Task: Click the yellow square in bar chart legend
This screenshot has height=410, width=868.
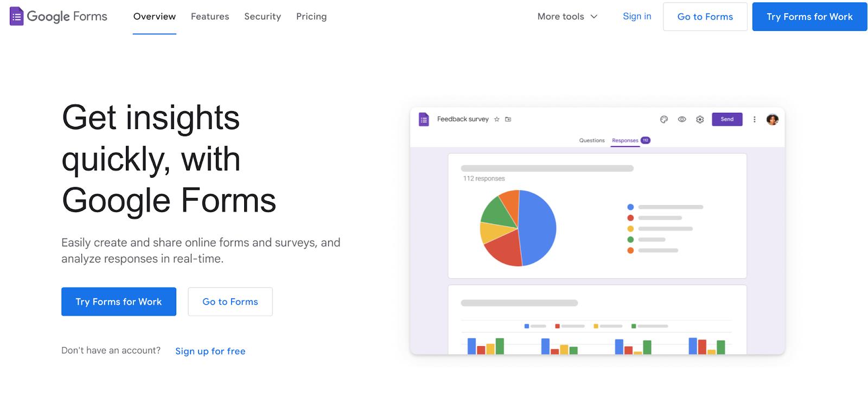Action: pos(596,326)
